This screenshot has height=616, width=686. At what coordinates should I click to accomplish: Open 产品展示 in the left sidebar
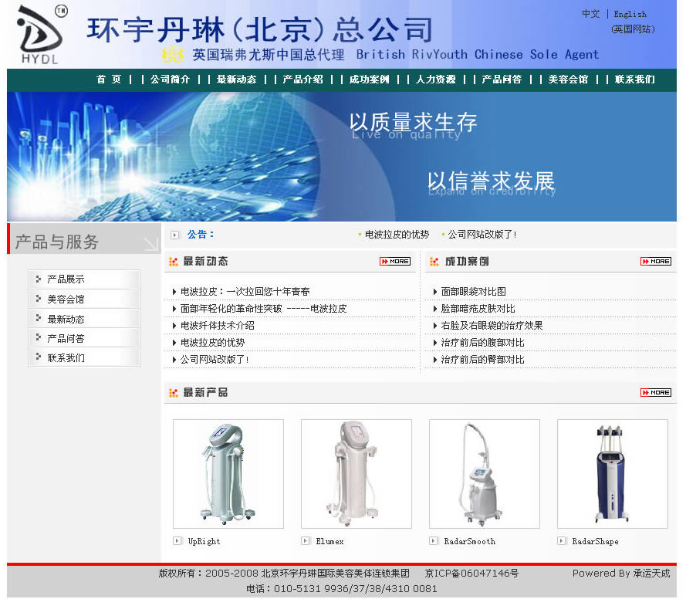pyautogui.click(x=66, y=279)
